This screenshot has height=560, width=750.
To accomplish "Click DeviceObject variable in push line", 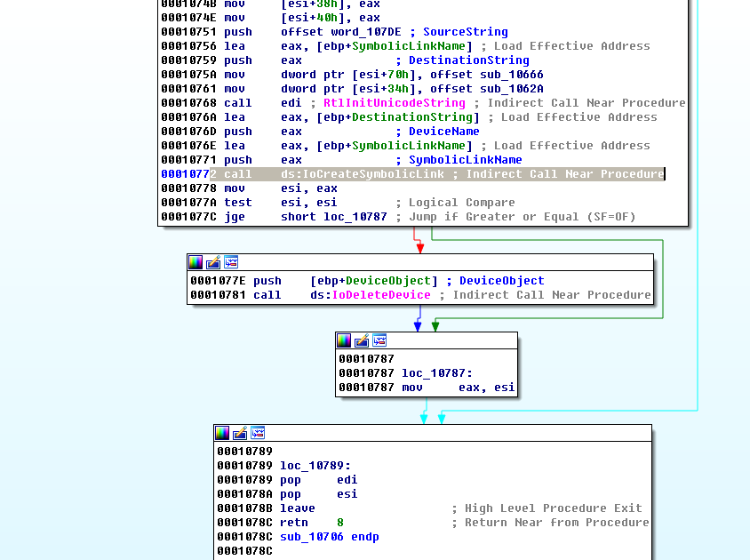I will tap(388, 281).
